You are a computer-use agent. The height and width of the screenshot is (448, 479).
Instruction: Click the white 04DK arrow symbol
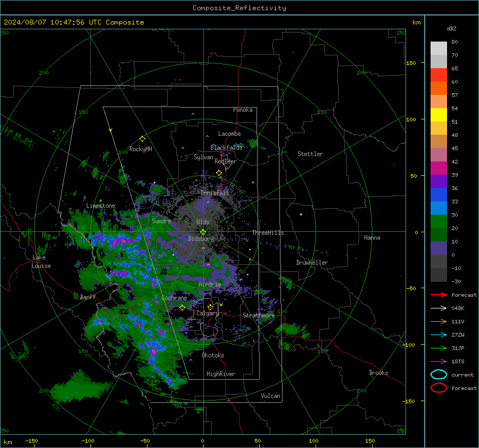[439, 308]
